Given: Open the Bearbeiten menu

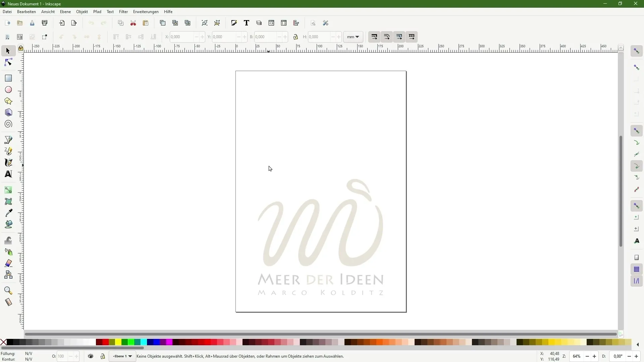Looking at the screenshot, I should [26, 12].
